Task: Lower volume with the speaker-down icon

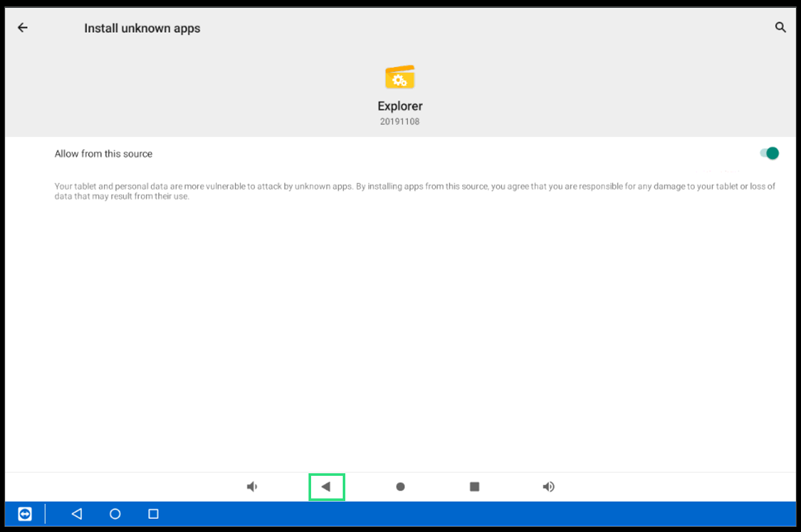Action: [252, 487]
